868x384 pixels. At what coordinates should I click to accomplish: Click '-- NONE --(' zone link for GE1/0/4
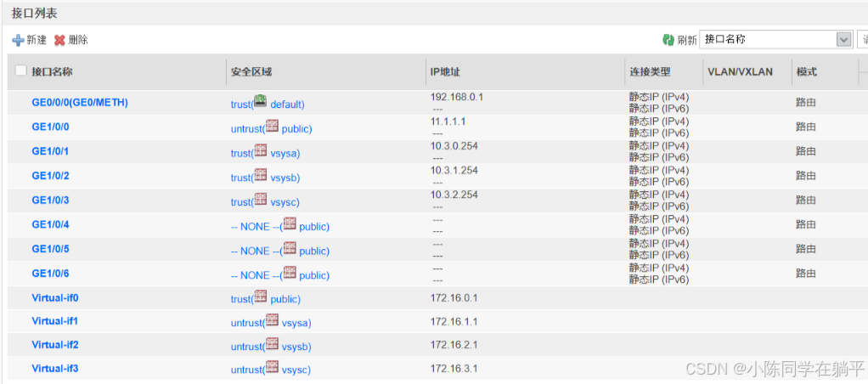coord(256,227)
